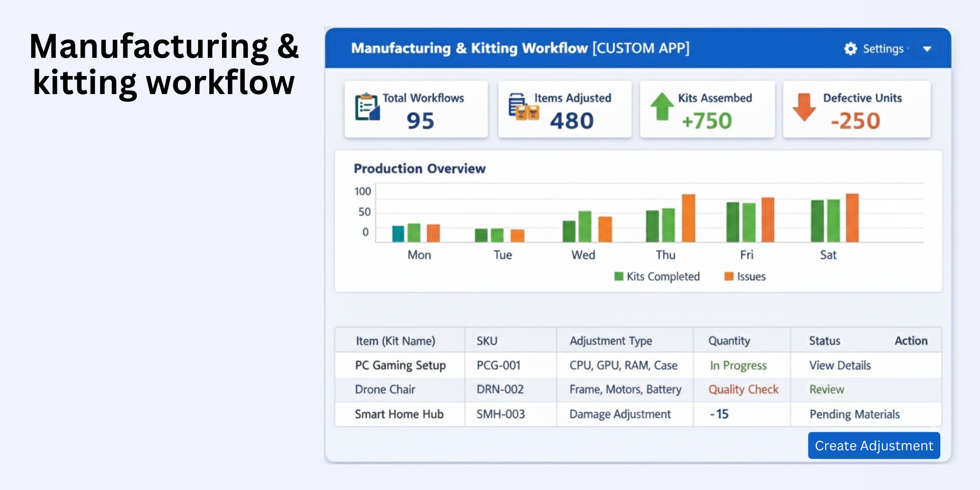Click the Create Adjustment button

click(x=873, y=445)
